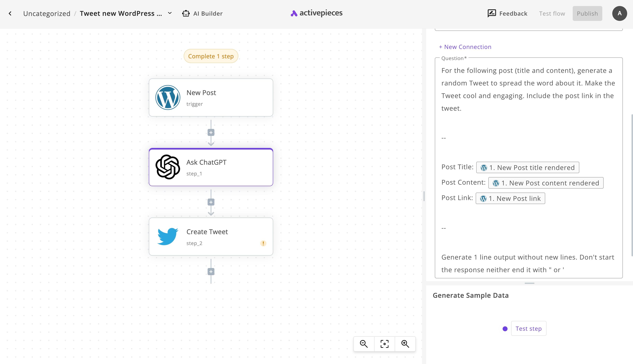
Task: Add step after Create Tweet
Action: 211,272
